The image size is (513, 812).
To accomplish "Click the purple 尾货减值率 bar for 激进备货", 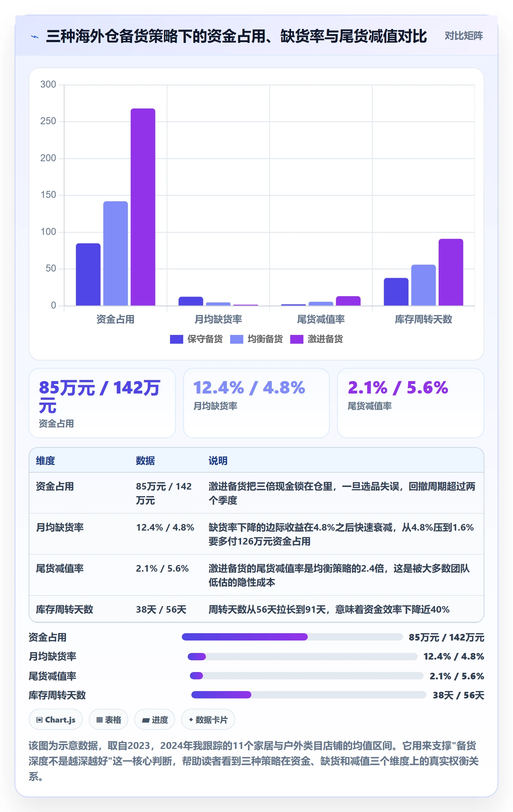I will click(348, 301).
